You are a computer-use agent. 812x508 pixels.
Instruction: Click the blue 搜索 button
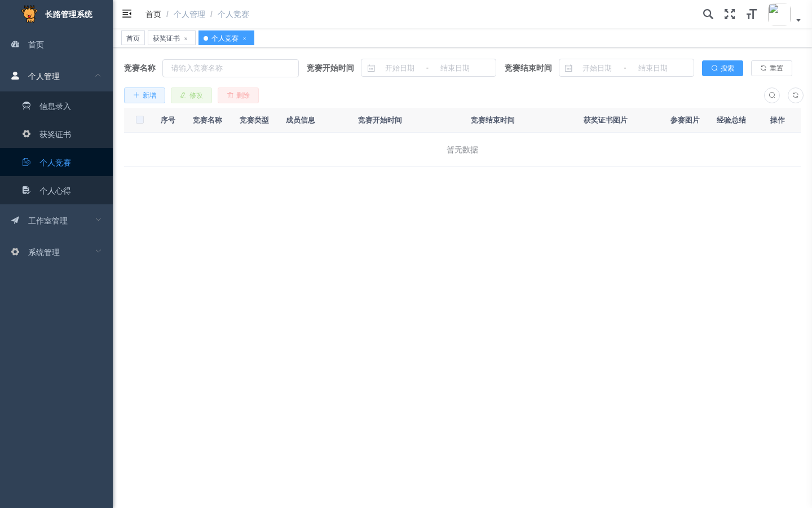pyautogui.click(x=722, y=68)
